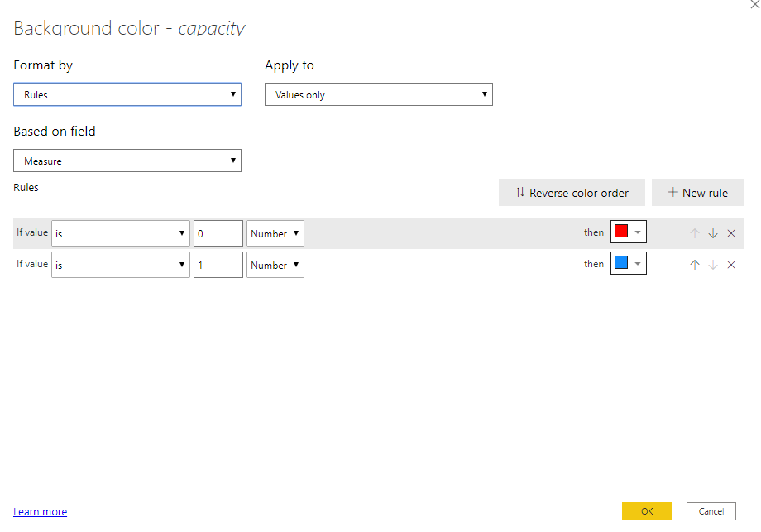Select the blue color swatch
This screenshot has width=761, height=532.
pyautogui.click(x=621, y=262)
